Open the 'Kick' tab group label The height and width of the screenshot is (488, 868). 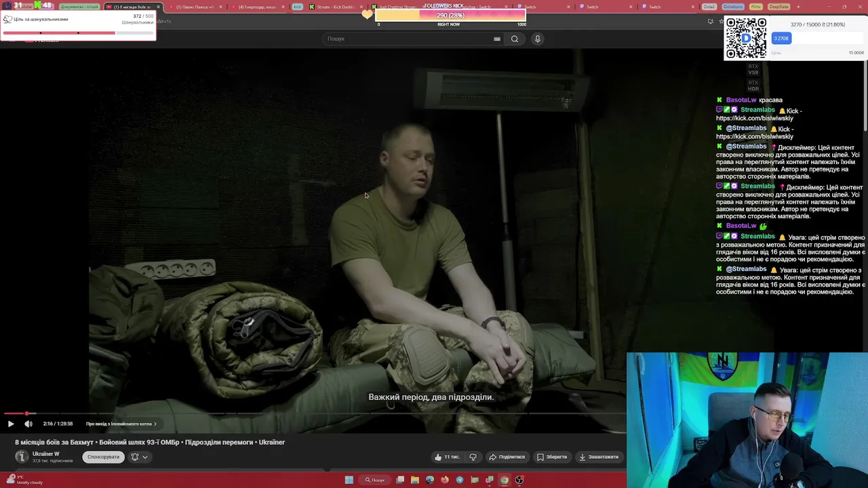[297, 7]
